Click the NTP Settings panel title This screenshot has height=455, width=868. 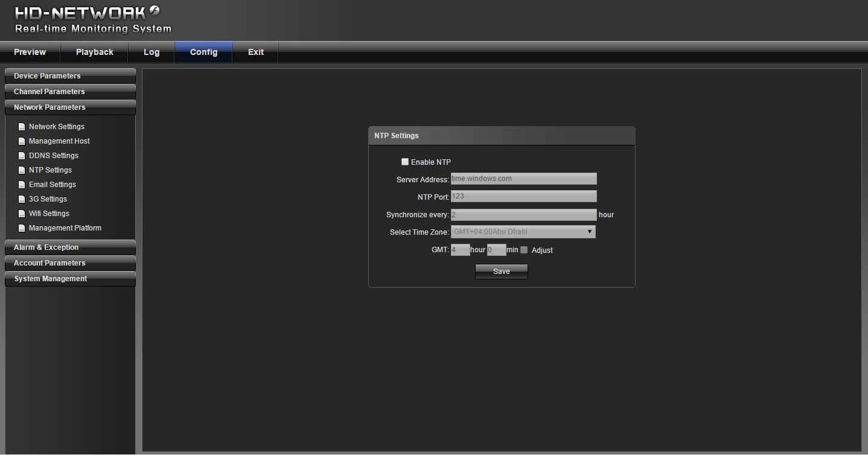pyautogui.click(x=397, y=136)
